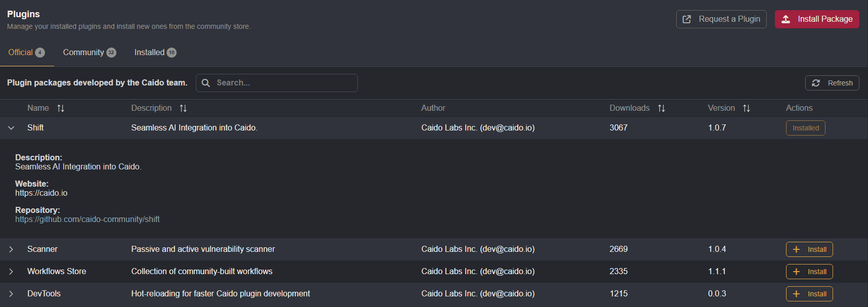Image resolution: width=868 pixels, height=307 pixels.
Task: Switch to the Installed tab
Action: [149, 52]
